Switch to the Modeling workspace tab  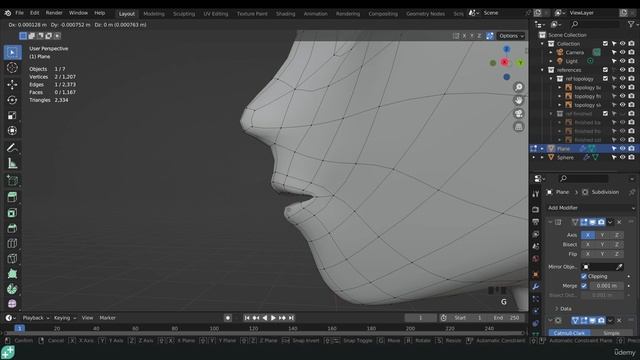tap(154, 14)
